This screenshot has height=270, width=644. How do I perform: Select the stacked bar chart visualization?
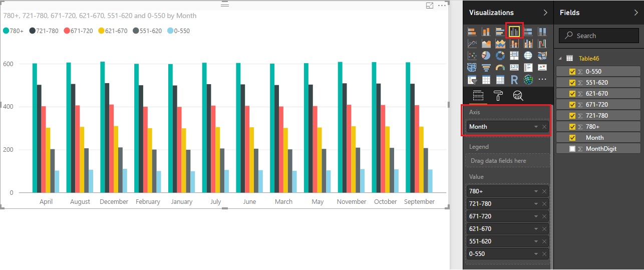coord(472,32)
